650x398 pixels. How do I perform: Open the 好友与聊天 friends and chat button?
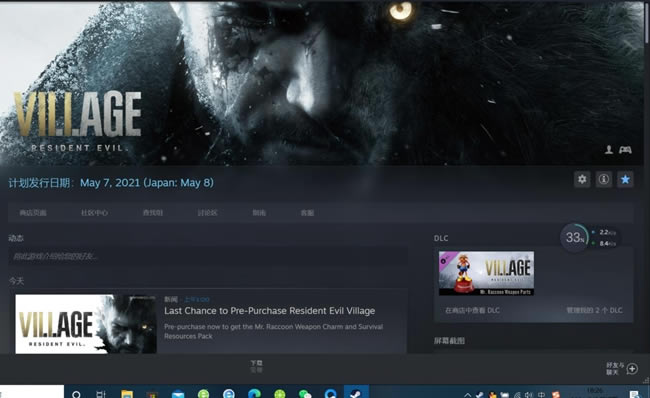615,368
